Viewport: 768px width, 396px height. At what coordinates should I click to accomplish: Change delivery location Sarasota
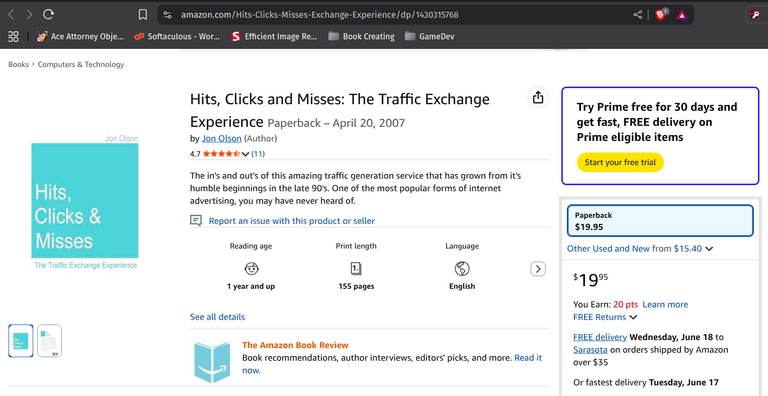(590, 350)
